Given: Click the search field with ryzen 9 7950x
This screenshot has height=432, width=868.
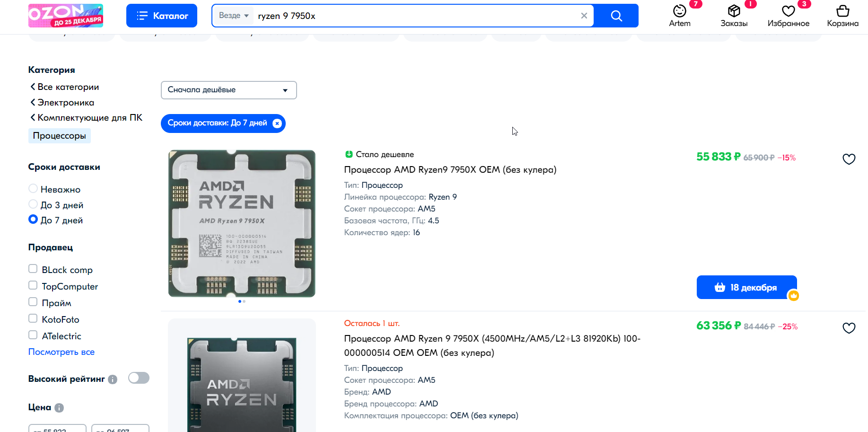Looking at the screenshot, I should coord(416,16).
